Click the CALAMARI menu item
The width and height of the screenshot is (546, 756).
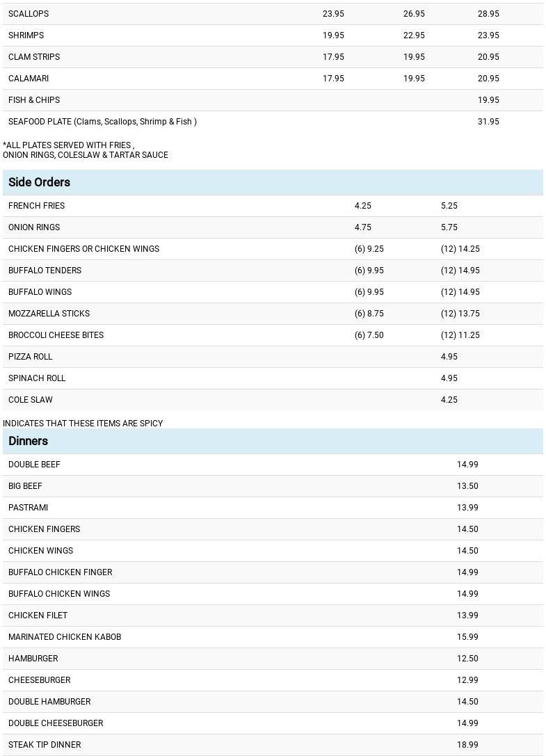[x=29, y=79]
